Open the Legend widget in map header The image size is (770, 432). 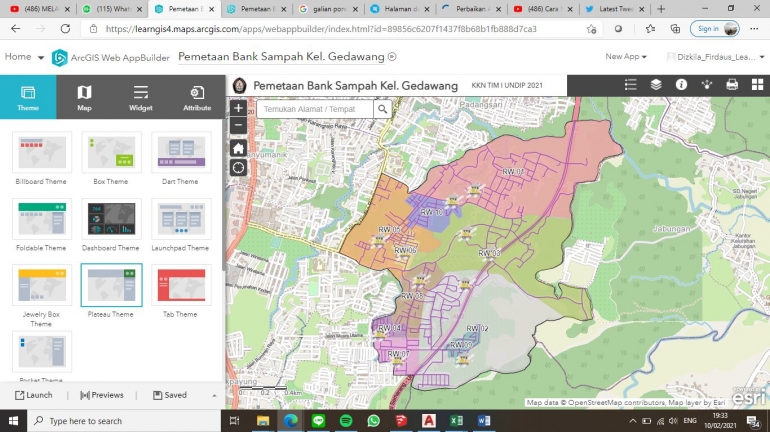click(x=631, y=85)
